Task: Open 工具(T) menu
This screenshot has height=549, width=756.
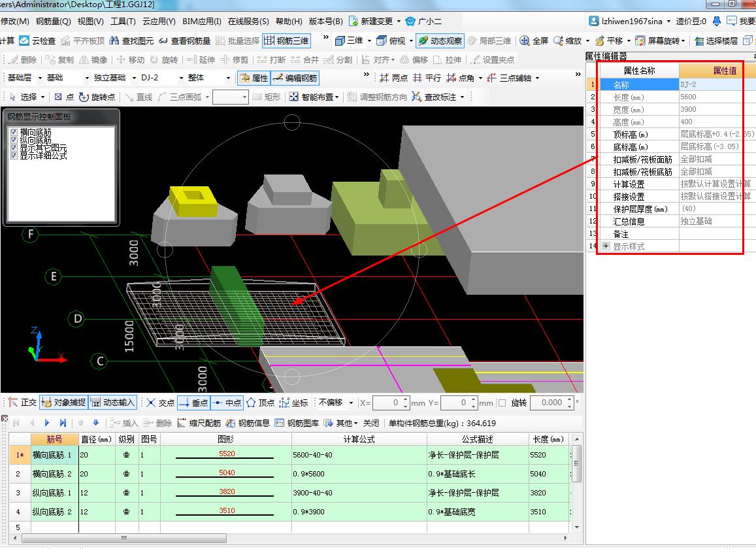Action: 123,21
